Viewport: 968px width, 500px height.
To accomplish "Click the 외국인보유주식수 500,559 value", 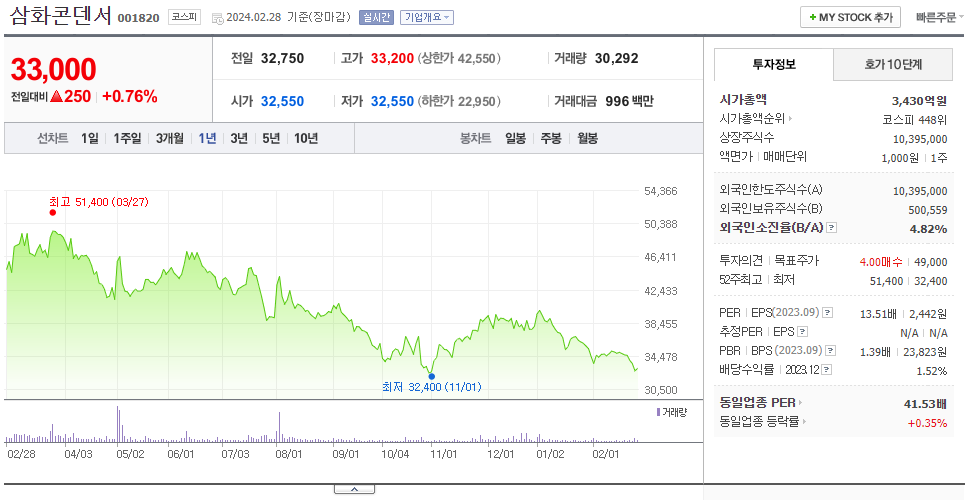I will coord(928,210).
